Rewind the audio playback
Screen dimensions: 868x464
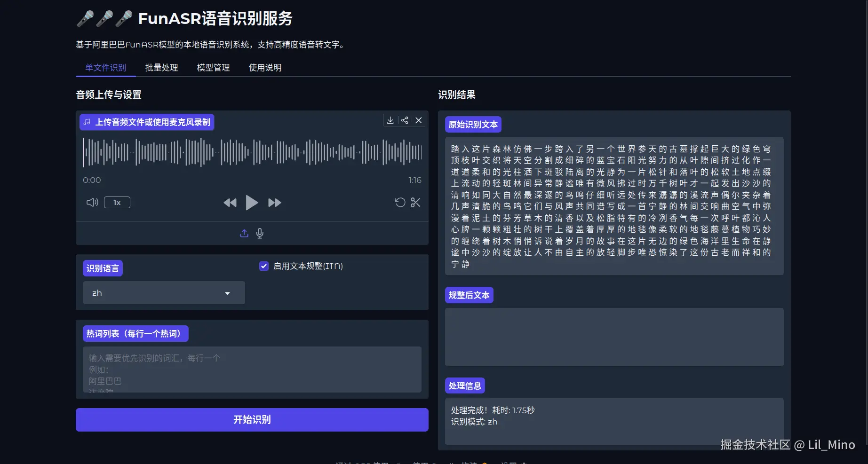[x=230, y=203]
